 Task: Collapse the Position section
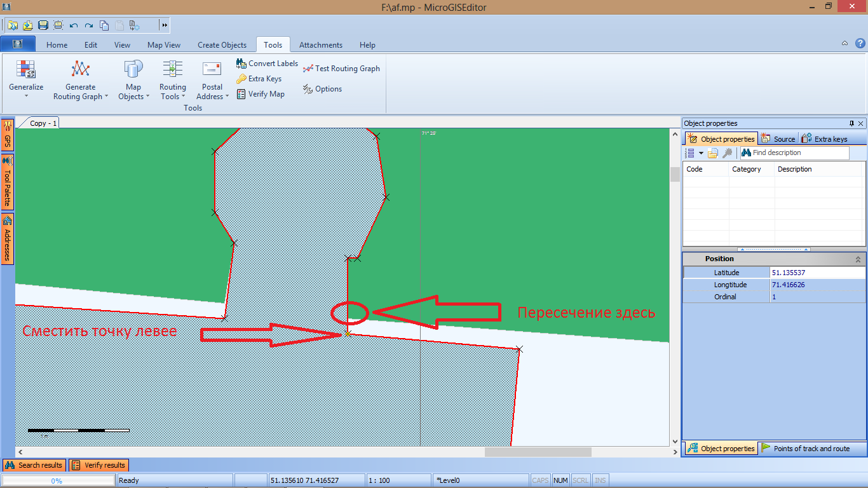[858, 259]
